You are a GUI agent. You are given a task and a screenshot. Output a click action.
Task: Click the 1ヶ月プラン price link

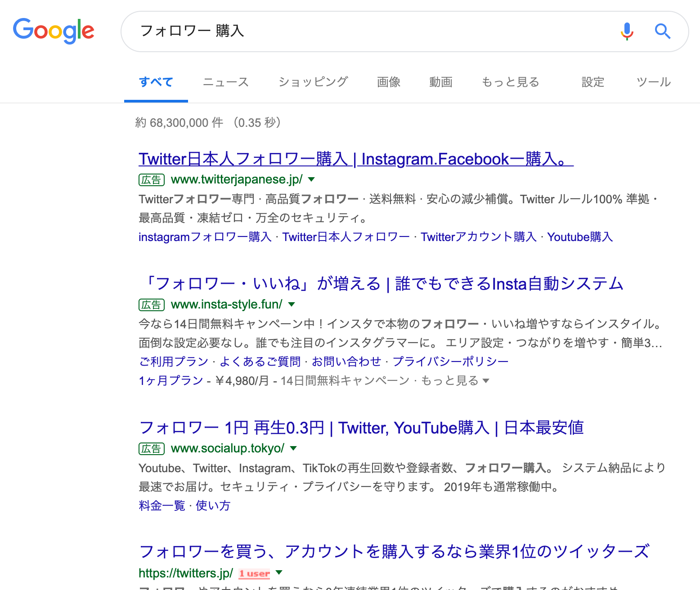pos(171,380)
